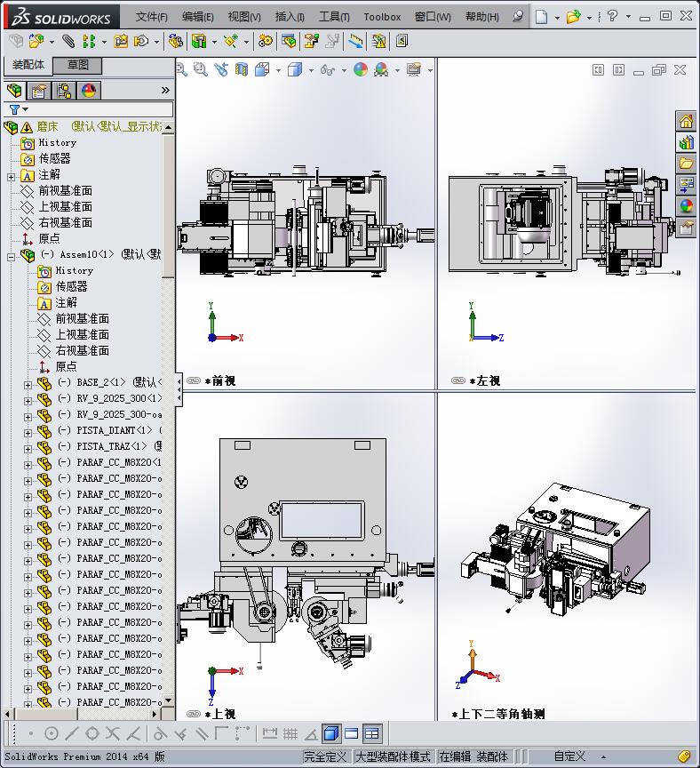700x768 pixels.
Task: Open the 帮助(H) menu
Action: [x=482, y=17]
